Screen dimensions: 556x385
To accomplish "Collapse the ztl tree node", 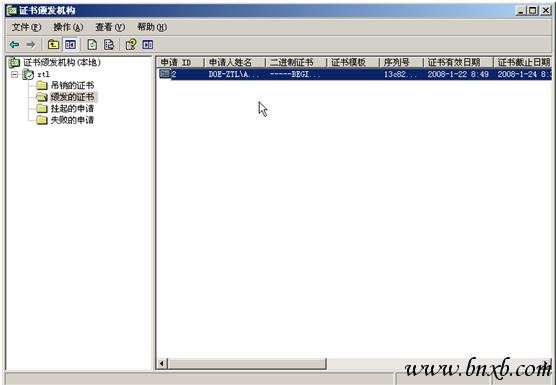I will click(x=15, y=74).
